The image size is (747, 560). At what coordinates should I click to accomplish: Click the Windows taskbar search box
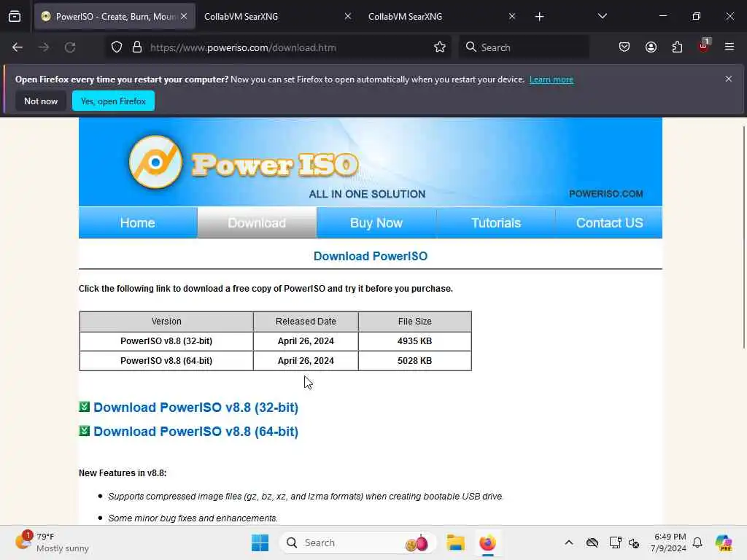358,542
